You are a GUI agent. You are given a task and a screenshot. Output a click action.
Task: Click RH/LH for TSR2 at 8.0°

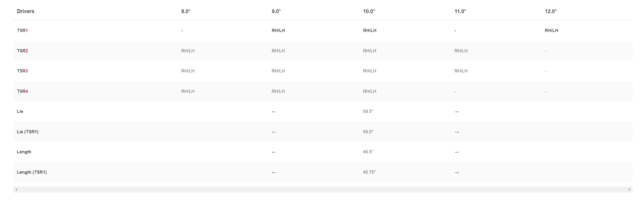[x=188, y=51]
